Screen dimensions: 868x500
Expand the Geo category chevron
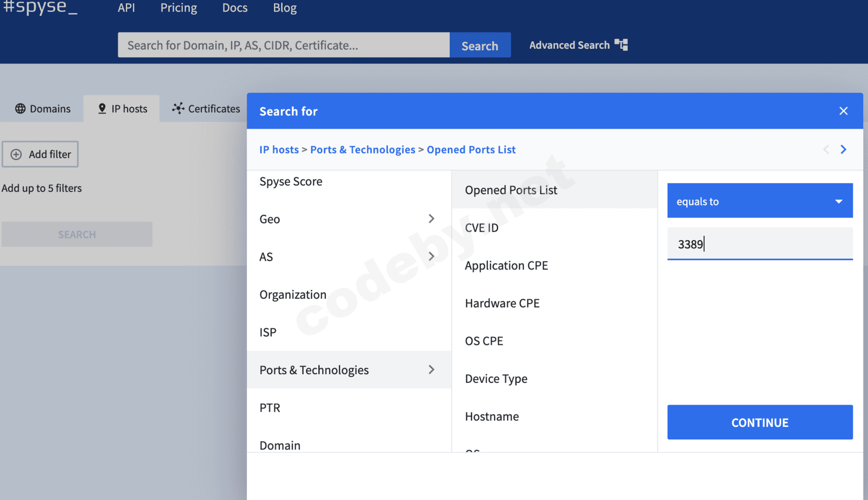[431, 219]
